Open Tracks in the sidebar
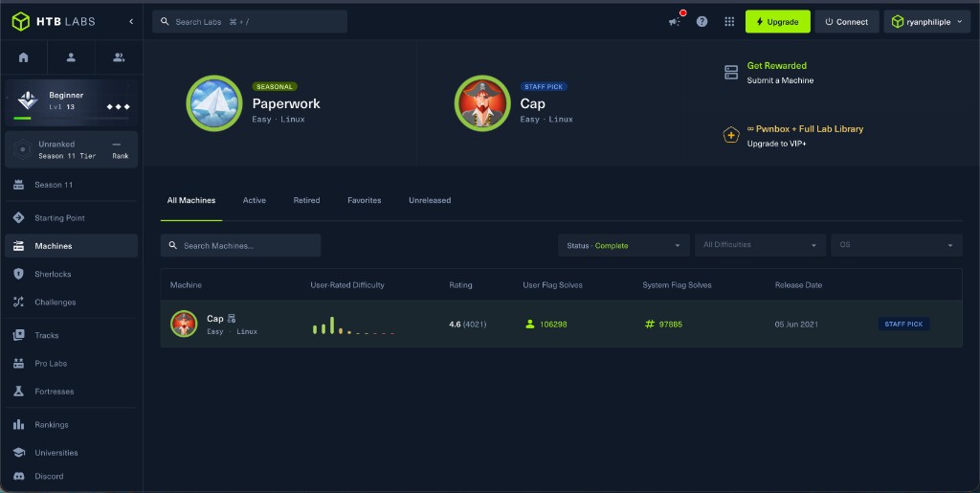Image resolution: width=980 pixels, height=493 pixels. coord(71,336)
